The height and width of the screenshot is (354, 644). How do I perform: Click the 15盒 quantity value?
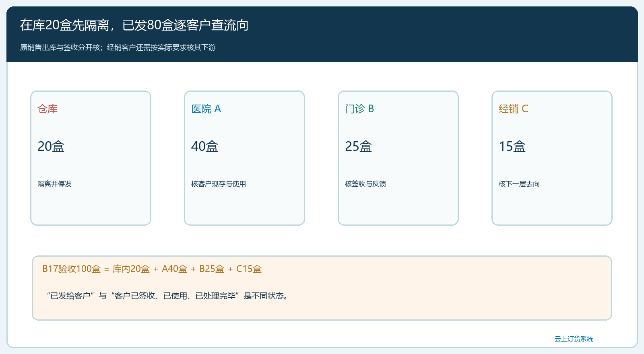(x=512, y=146)
